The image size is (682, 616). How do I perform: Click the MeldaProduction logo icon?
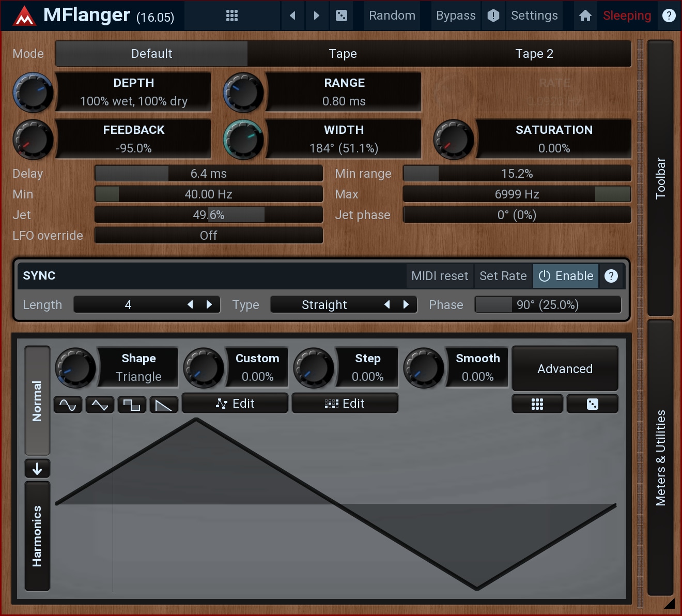[x=24, y=16]
